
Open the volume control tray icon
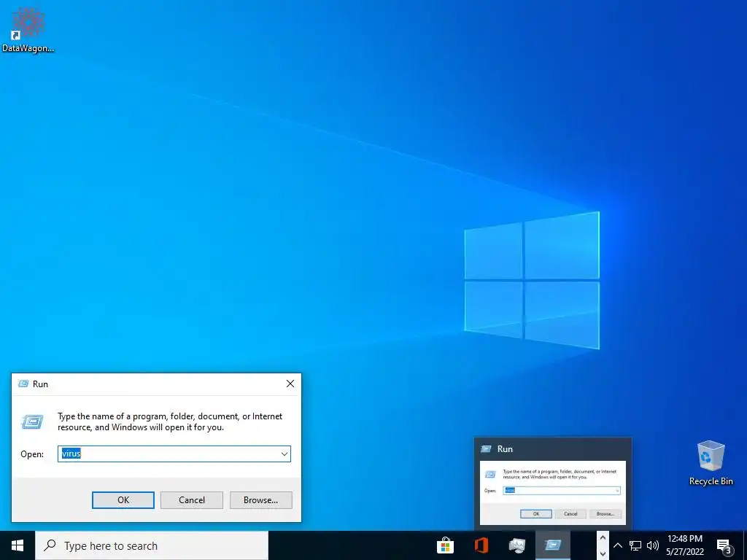coord(653,545)
